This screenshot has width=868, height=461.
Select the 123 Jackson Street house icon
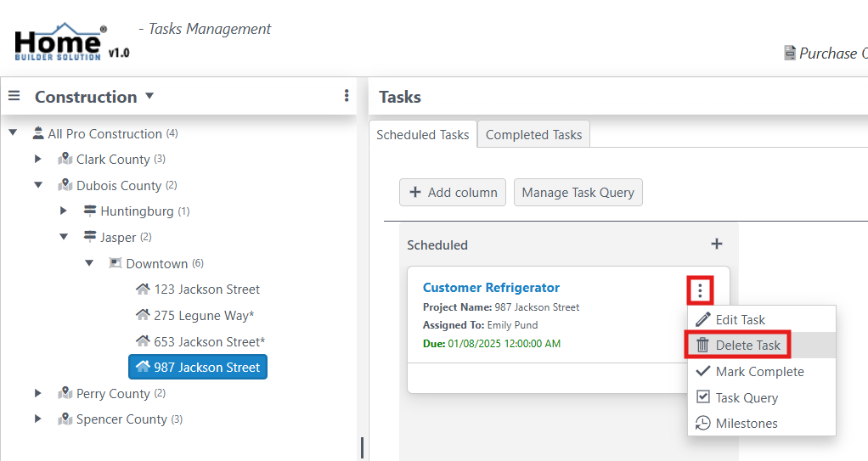143,290
